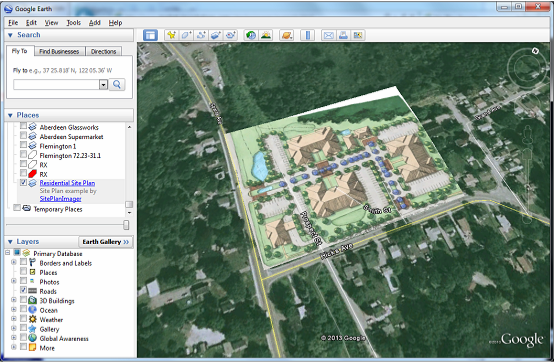Add a placemark with the pushpin icon

coord(172,35)
